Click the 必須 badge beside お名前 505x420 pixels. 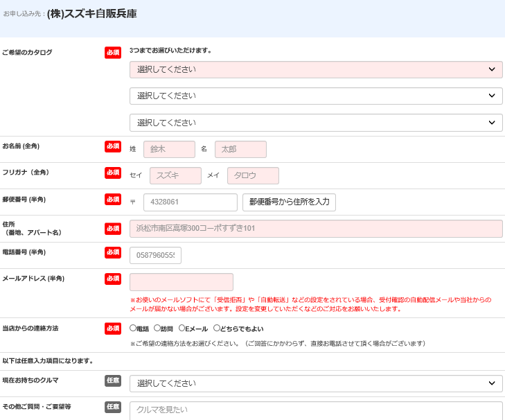(113, 146)
